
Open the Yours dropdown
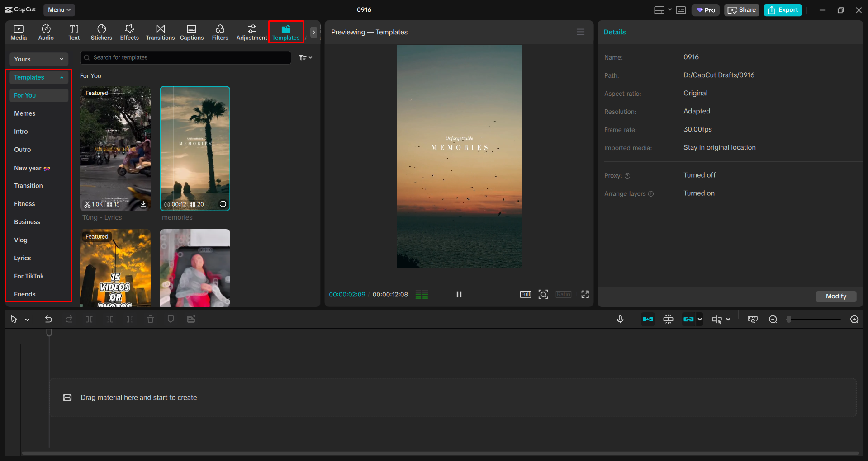(x=38, y=59)
